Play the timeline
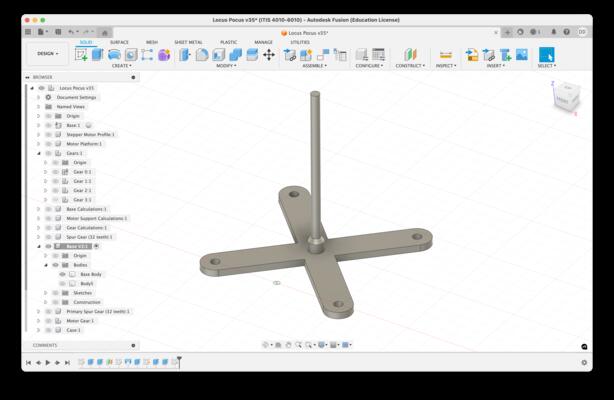This screenshot has height=400, width=614. (48, 363)
